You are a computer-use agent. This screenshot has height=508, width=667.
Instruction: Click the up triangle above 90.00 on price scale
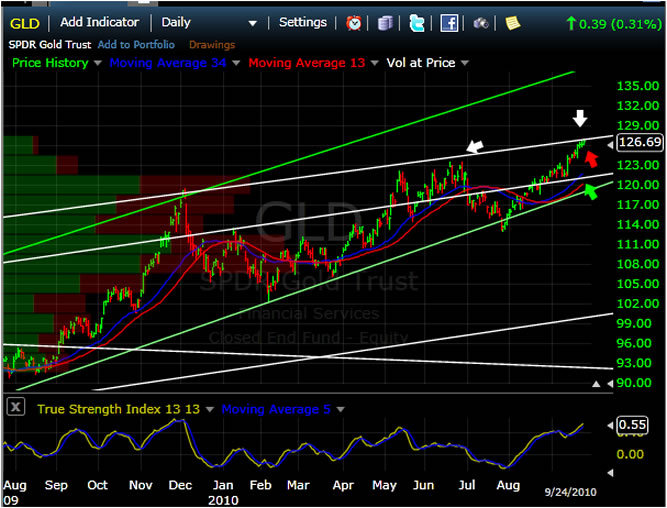click(x=598, y=383)
